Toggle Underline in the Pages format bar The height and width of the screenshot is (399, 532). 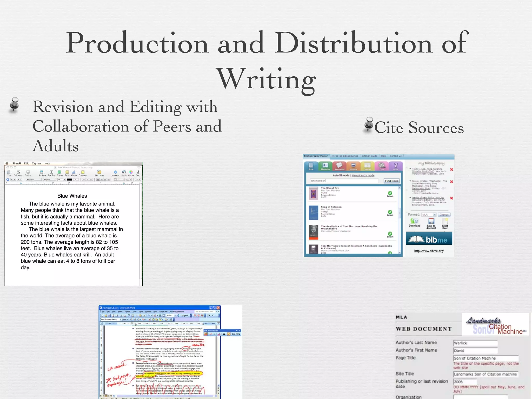pyautogui.click(x=91, y=179)
